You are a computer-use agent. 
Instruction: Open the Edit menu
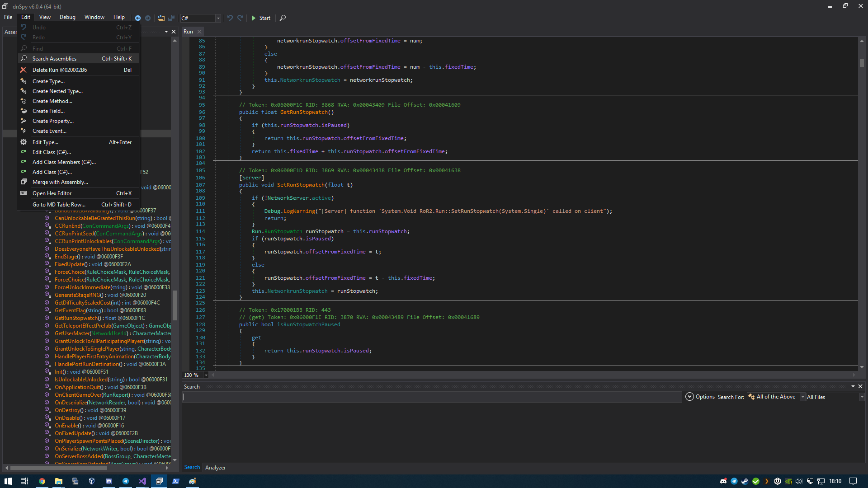pyautogui.click(x=26, y=16)
